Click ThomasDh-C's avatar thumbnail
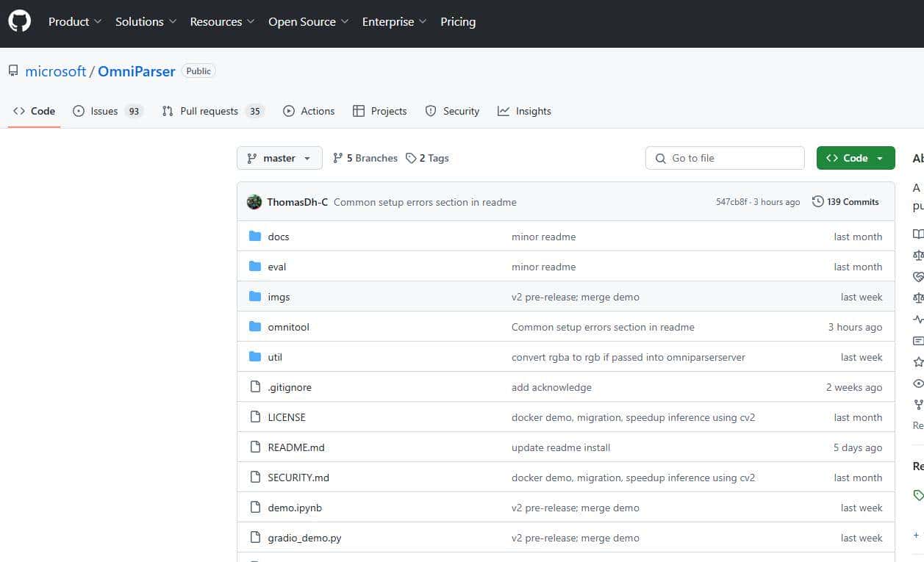The width and height of the screenshot is (924, 562). pyautogui.click(x=254, y=201)
